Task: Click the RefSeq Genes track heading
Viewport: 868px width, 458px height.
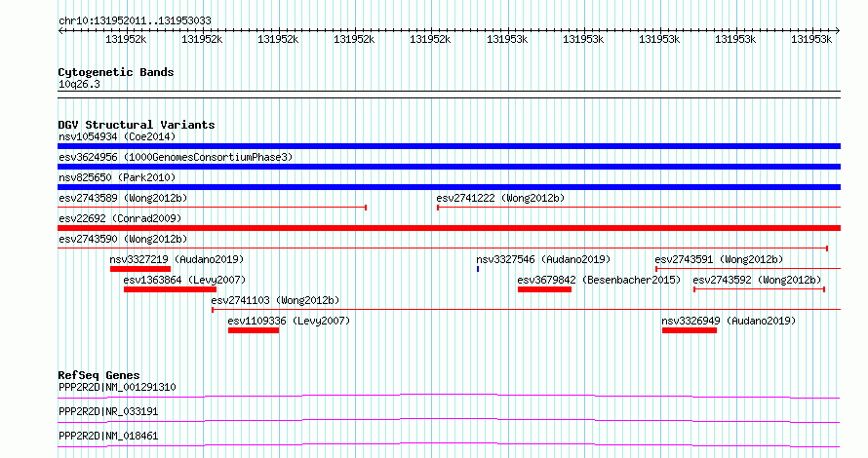Action: (99, 375)
